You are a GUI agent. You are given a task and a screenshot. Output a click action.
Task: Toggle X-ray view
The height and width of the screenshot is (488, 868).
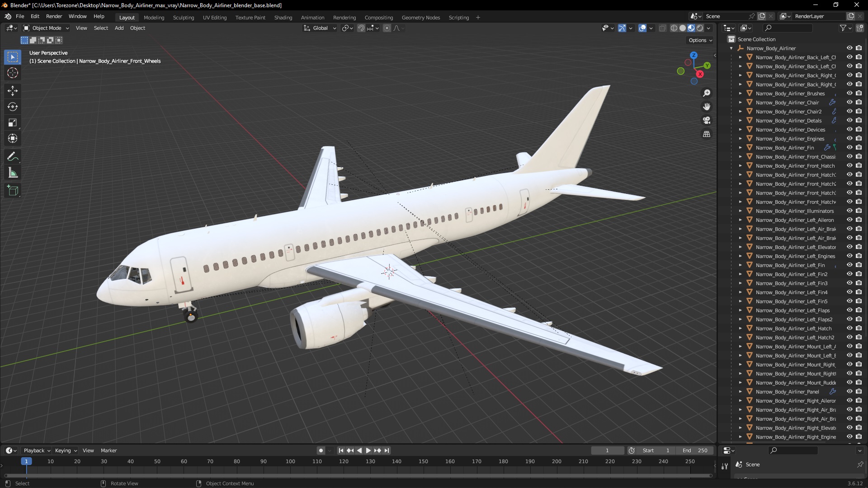pos(662,28)
